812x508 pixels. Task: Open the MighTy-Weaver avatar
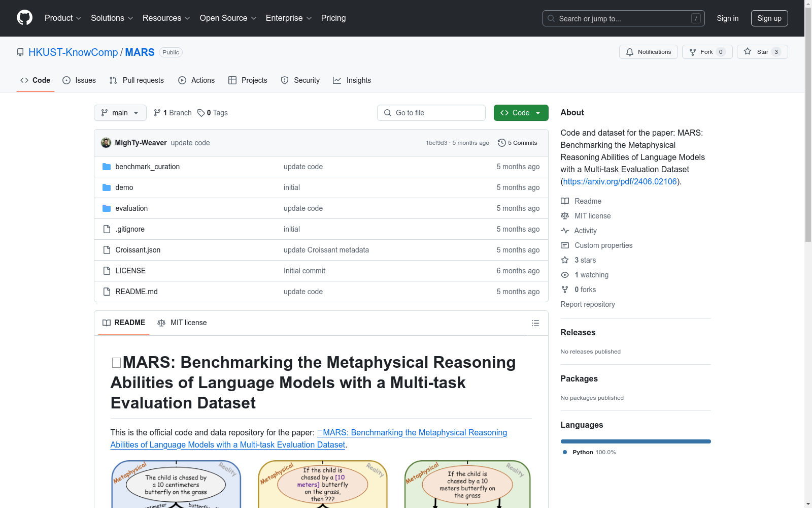click(x=106, y=143)
